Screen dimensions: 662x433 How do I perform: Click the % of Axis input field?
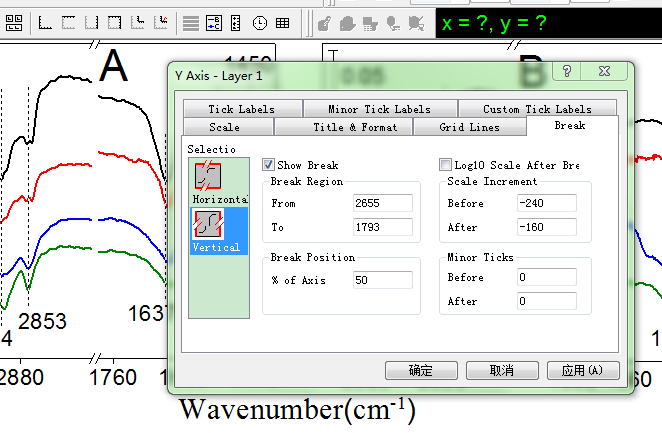click(x=382, y=280)
